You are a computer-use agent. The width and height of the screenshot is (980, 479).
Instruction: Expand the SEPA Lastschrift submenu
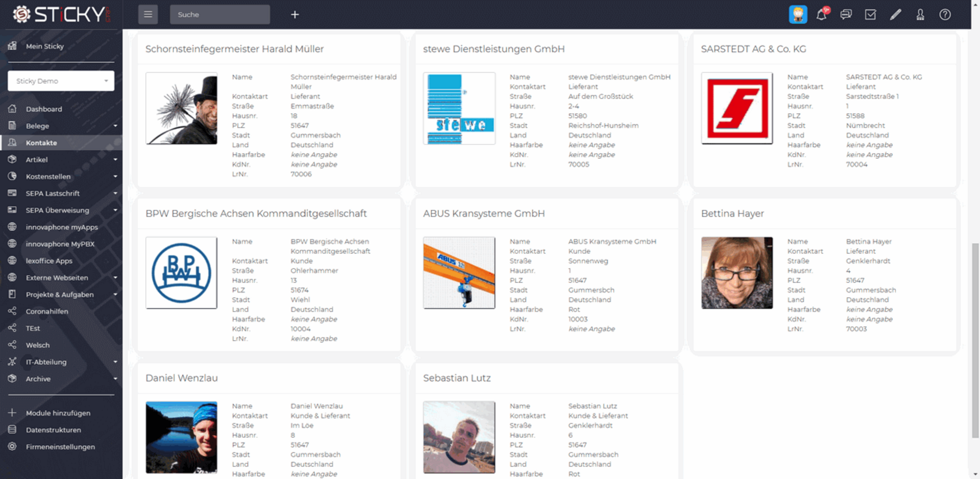[x=115, y=194]
